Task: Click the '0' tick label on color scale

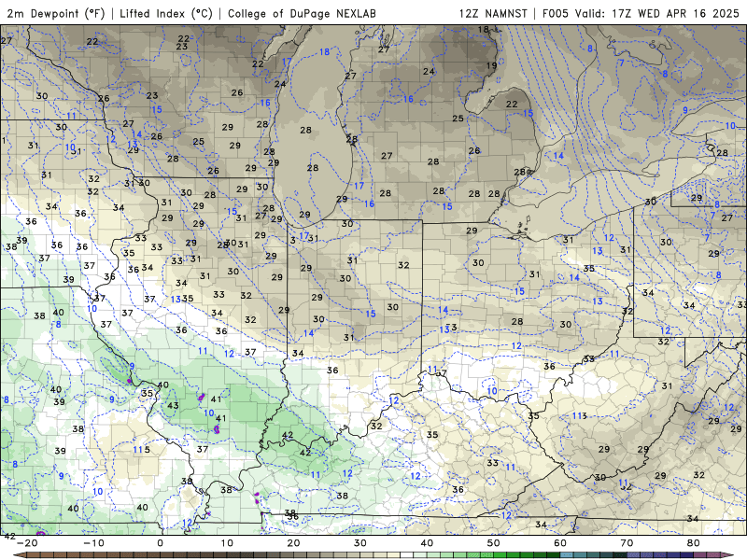Action: tap(160, 543)
